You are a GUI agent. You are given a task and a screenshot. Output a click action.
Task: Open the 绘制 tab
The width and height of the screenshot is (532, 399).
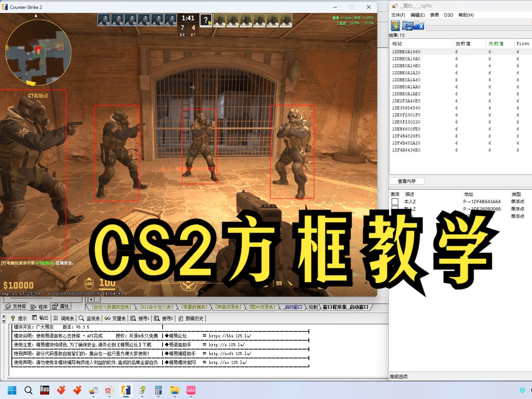tap(313, 307)
